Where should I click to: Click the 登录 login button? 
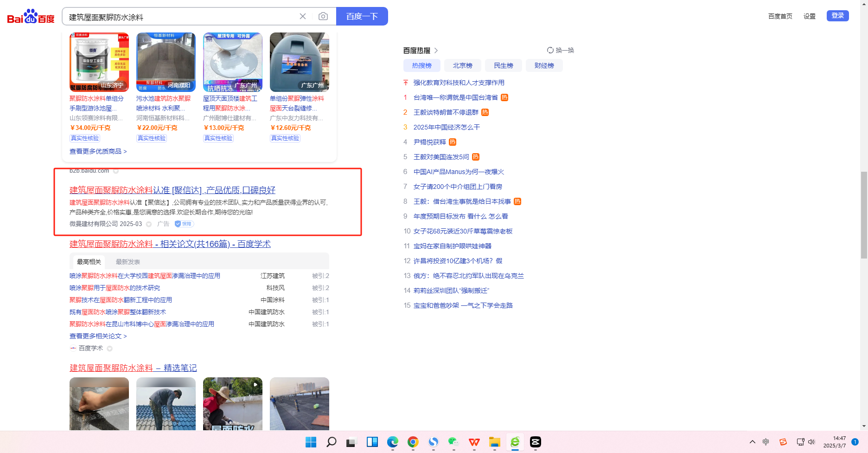tap(837, 16)
